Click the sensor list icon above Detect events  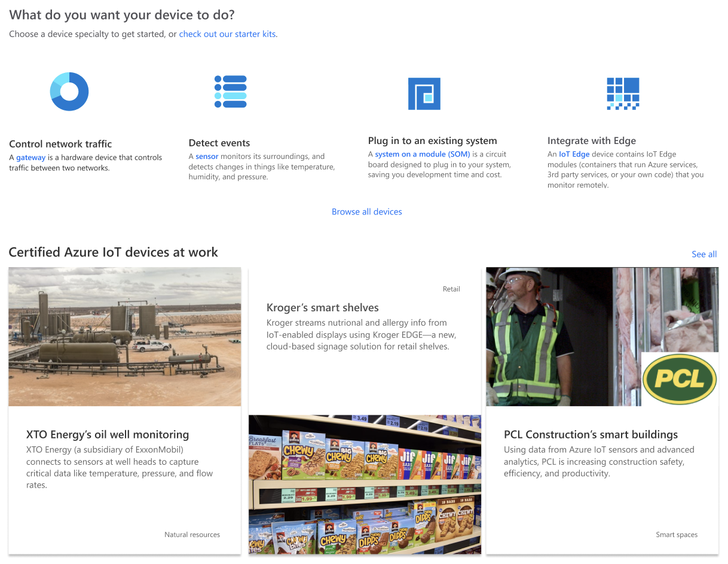(x=231, y=91)
